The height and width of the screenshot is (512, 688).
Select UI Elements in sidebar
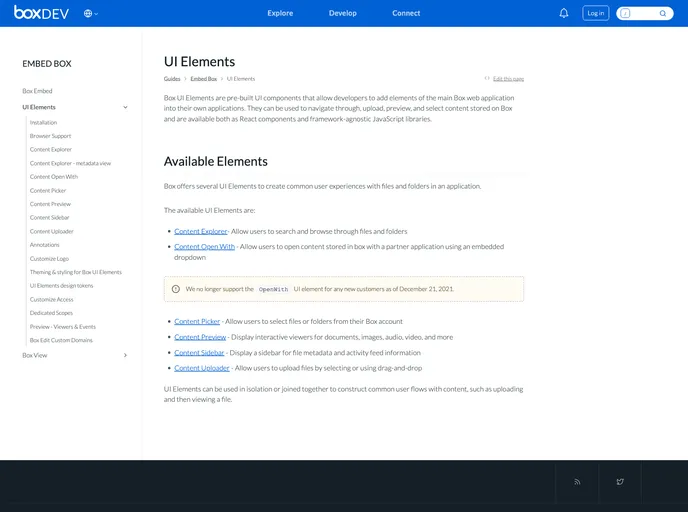tap(39, 107)
